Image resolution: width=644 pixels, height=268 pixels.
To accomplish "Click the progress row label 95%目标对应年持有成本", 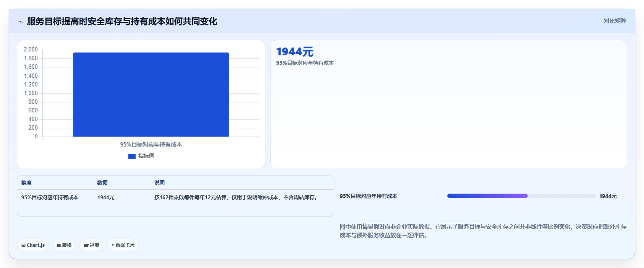I will [368, 196].
